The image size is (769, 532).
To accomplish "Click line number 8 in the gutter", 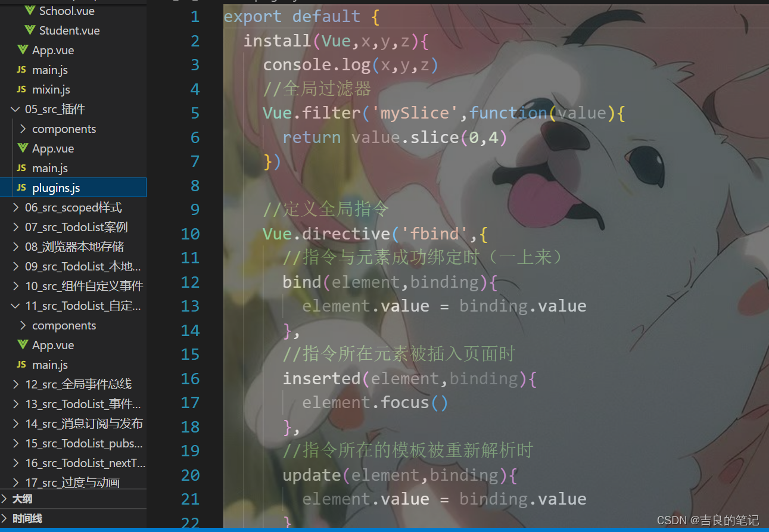I will pos(195,186).
